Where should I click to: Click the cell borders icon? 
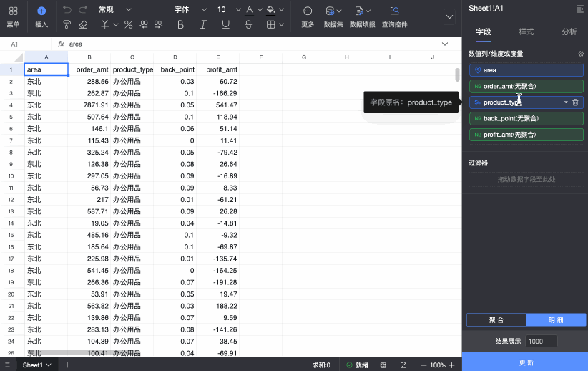270,24
